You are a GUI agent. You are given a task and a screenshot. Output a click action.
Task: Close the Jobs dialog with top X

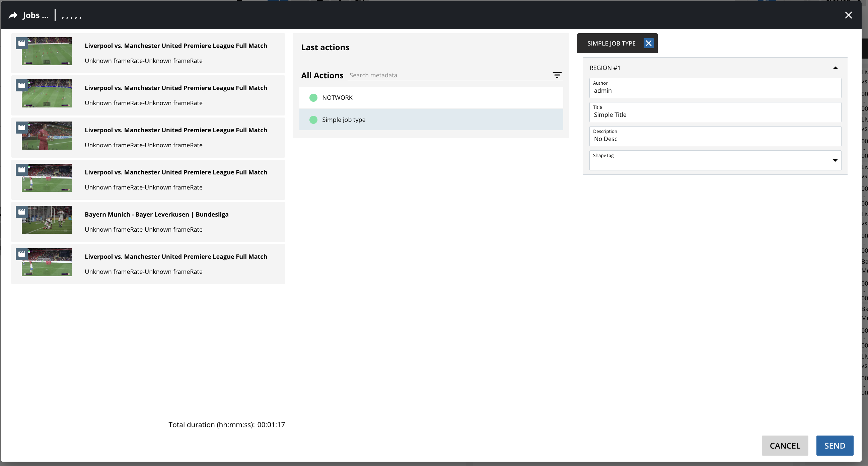pos(848,15)
